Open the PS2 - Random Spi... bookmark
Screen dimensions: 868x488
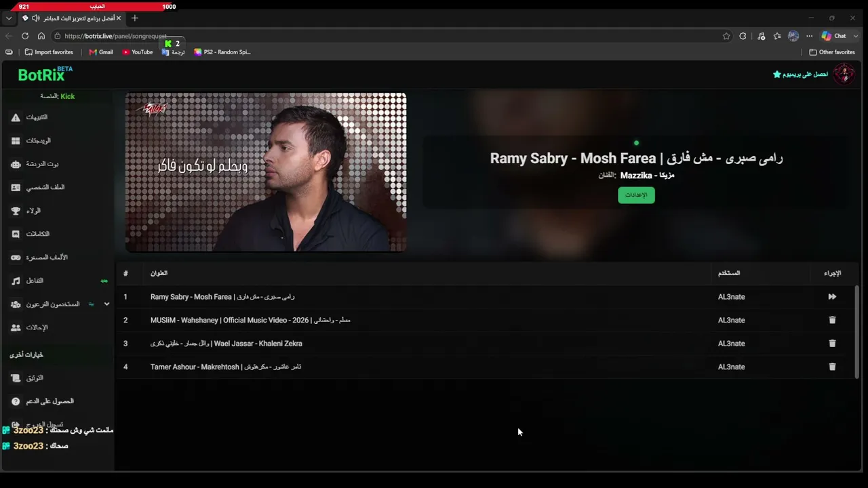click(222, 52)
